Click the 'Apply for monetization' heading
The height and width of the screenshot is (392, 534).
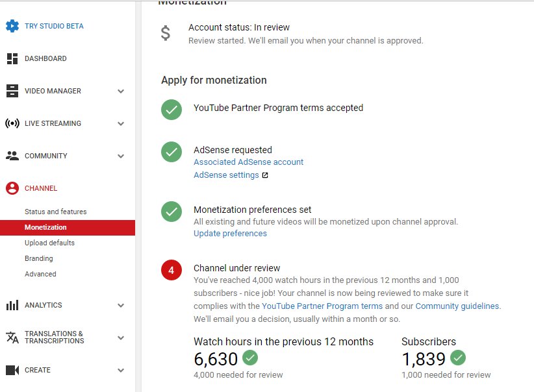point(214,80)
